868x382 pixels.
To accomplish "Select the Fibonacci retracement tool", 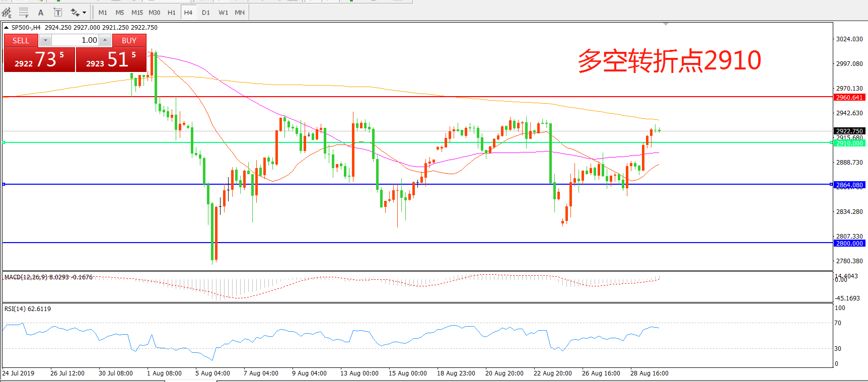I will pos(23,12).
